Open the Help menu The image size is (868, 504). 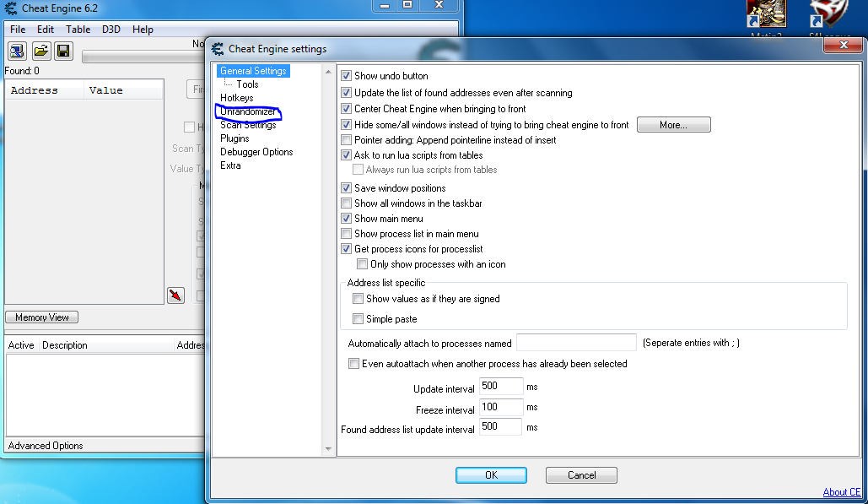(x=143, y=30)
